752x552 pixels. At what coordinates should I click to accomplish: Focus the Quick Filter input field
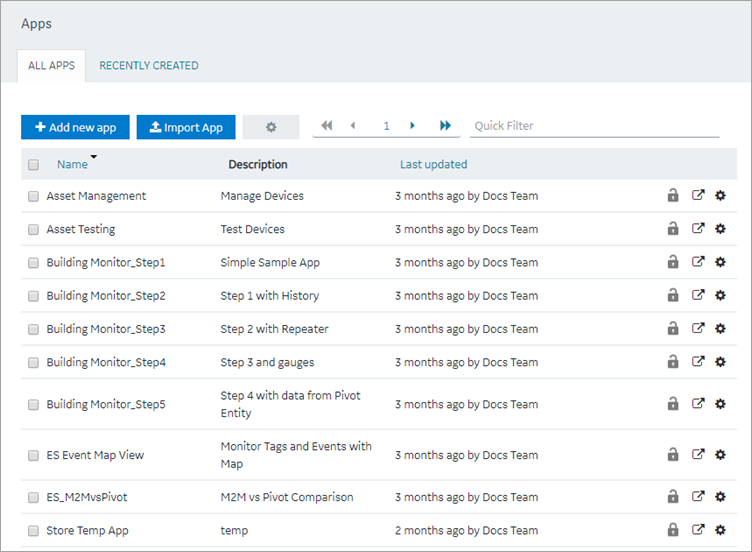coord(595,126)
